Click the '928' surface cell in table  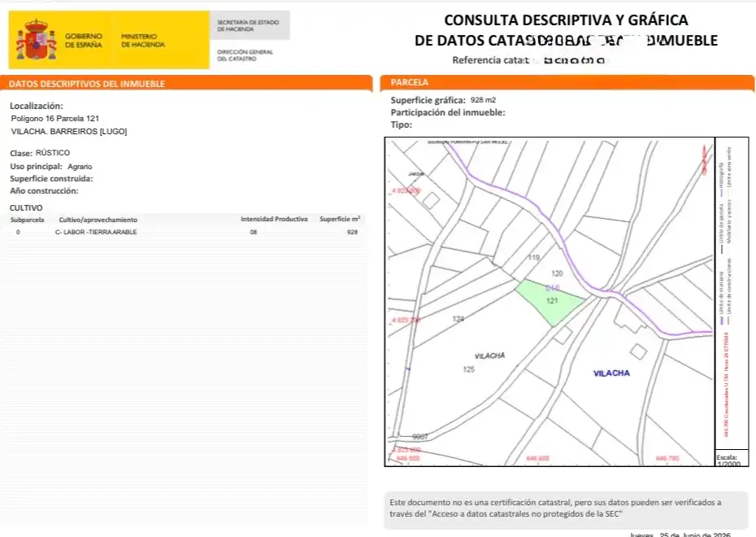pos(353,232)
